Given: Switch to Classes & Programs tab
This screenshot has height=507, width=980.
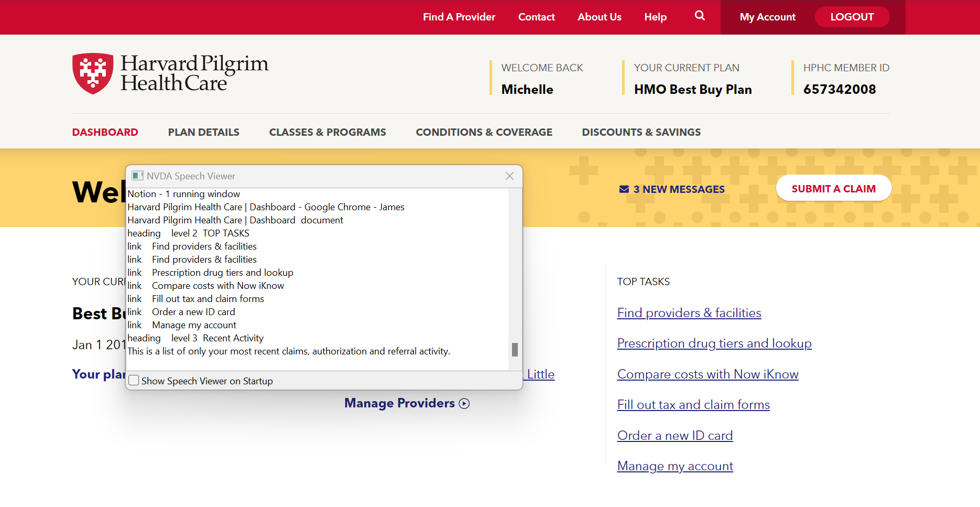Looking at the screenshot, I should tap(328, 132).
